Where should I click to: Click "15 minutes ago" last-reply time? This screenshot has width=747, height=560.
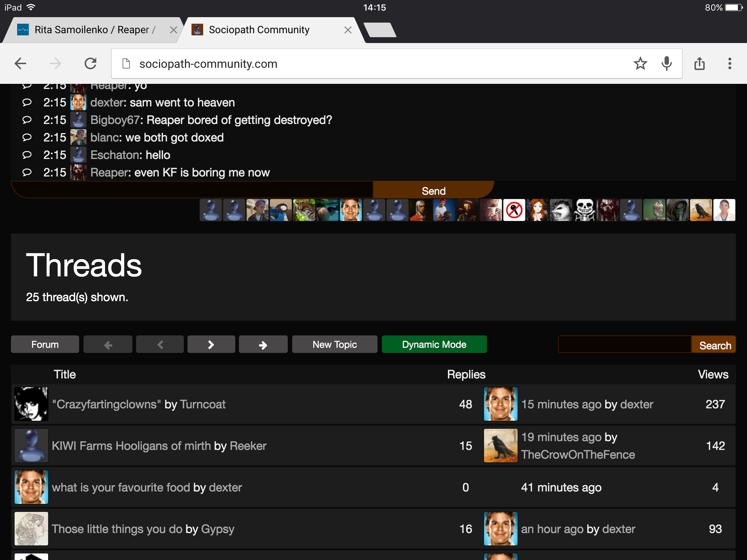(x=561, y=404)
